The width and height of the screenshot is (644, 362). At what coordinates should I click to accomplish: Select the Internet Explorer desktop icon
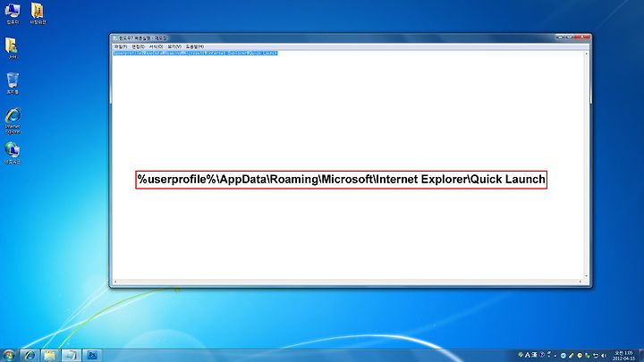click(13, 121)
